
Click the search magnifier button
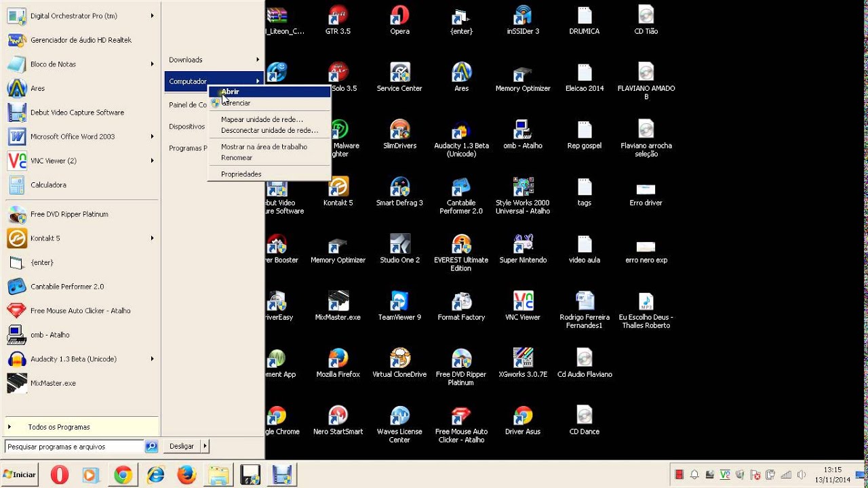(151, 447)
